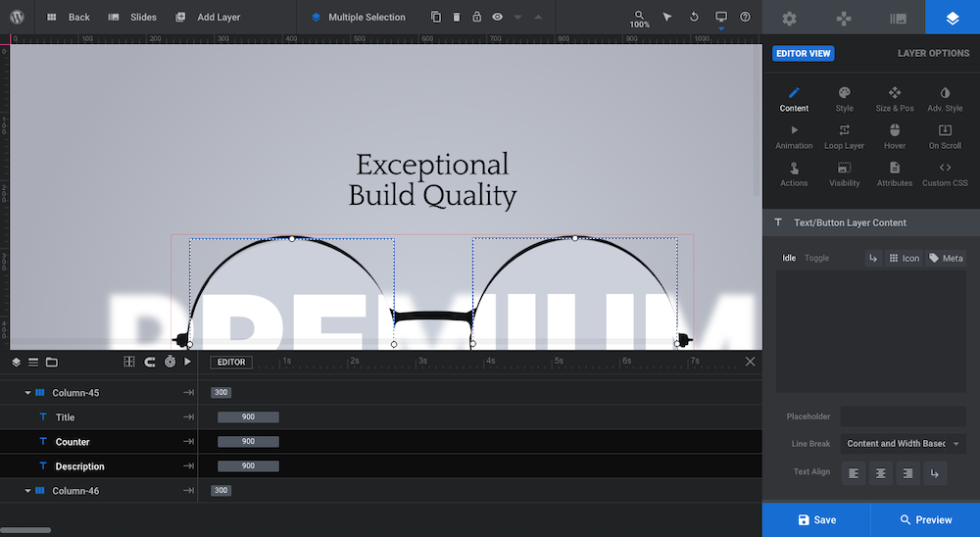Click the EDITOR VIEW button
Image resolution: width=980 pixels, height=537 pixels.
tap(804, 53)
